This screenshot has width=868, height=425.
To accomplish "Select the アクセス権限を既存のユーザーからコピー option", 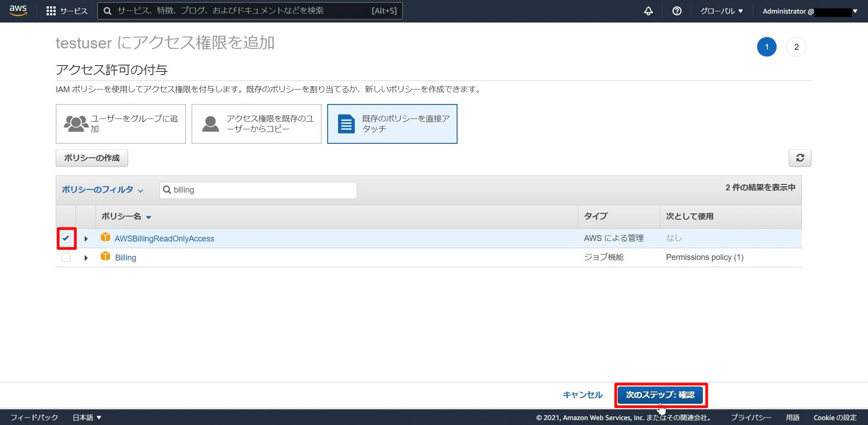I will [257, 124].
